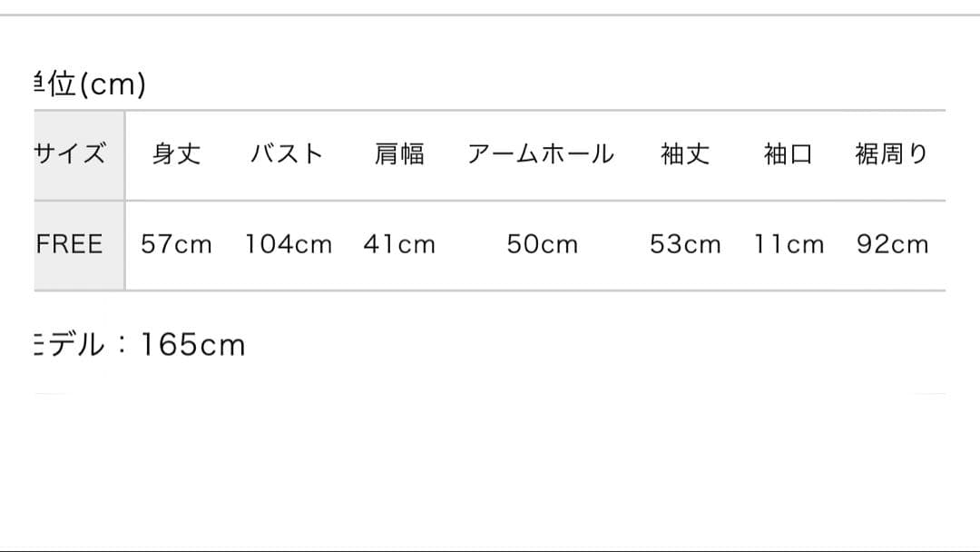Image resolution: width=980 pixels, height=552 pixels.
Task: Click the 53cm sleeve length value
Action: click(x=685, y=245)
